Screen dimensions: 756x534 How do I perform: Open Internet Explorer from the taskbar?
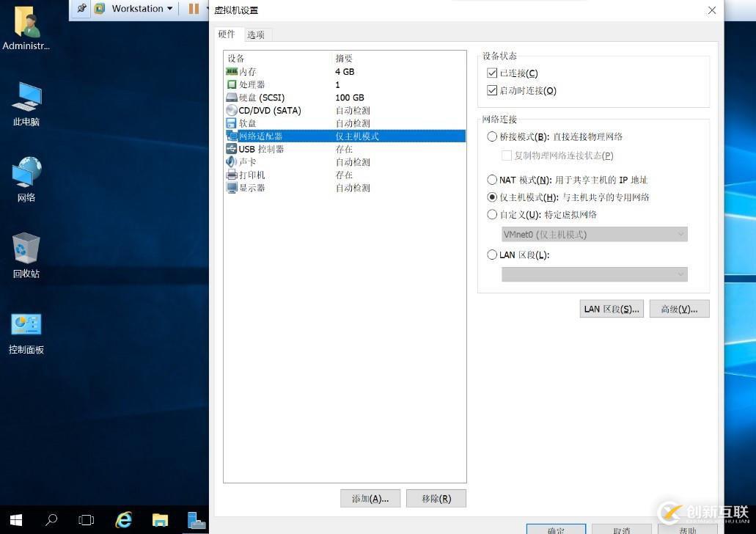(124, 519)
